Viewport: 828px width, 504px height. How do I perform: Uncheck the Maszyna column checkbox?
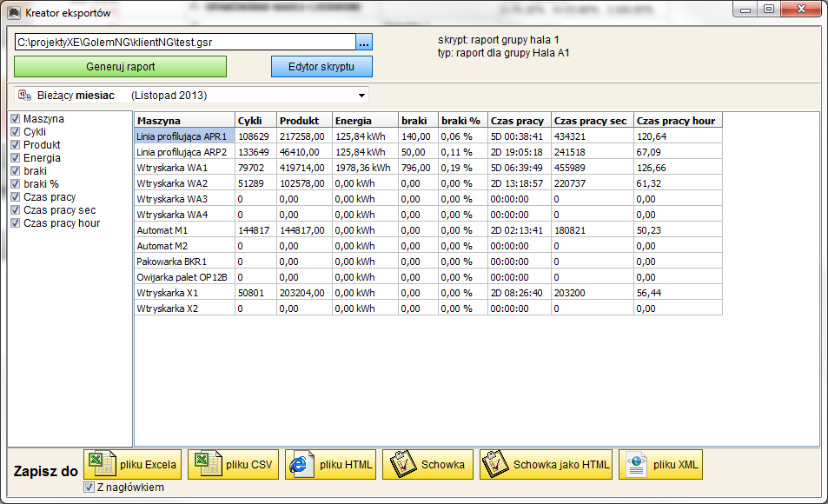click(16, 119)
